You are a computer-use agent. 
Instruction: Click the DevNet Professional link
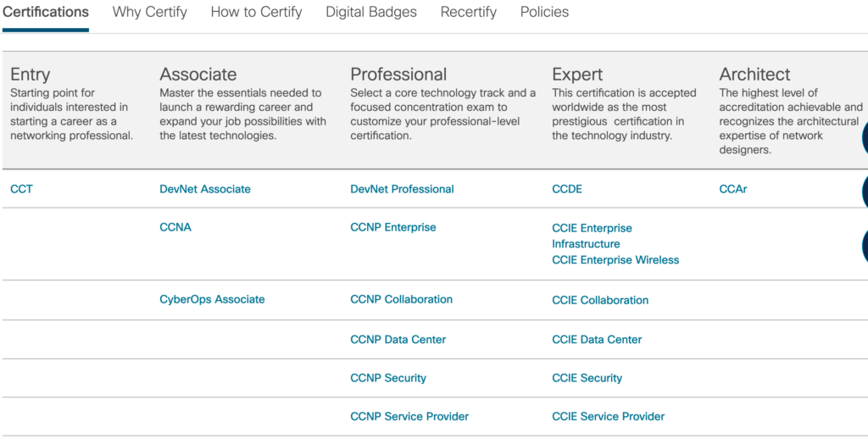402,189
